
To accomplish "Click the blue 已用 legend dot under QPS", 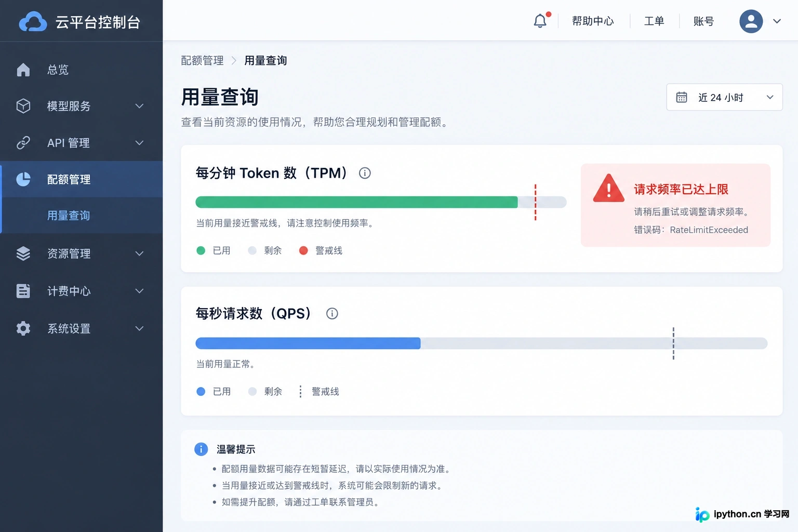I will (201, 391).
